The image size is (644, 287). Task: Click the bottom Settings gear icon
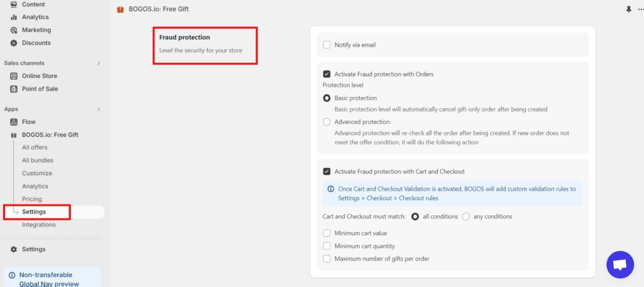pos(14,249)
